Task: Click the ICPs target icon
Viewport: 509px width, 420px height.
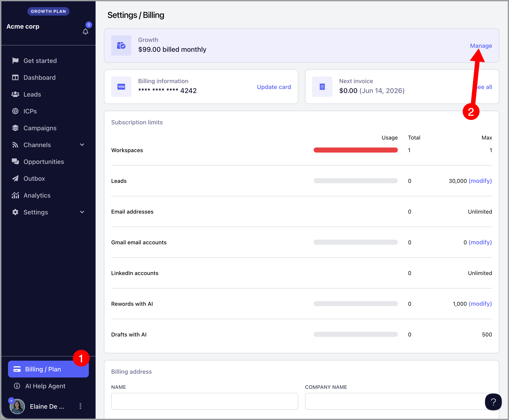Action: click(15, 111)
